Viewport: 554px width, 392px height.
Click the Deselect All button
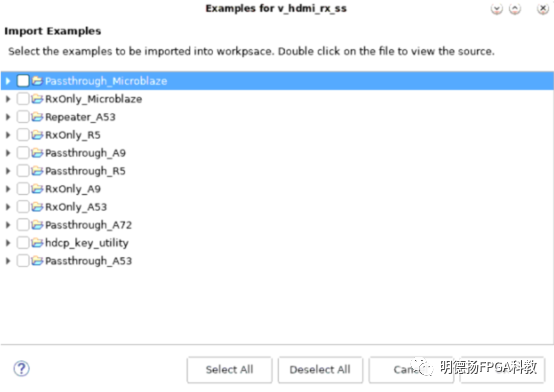point(320,370)
